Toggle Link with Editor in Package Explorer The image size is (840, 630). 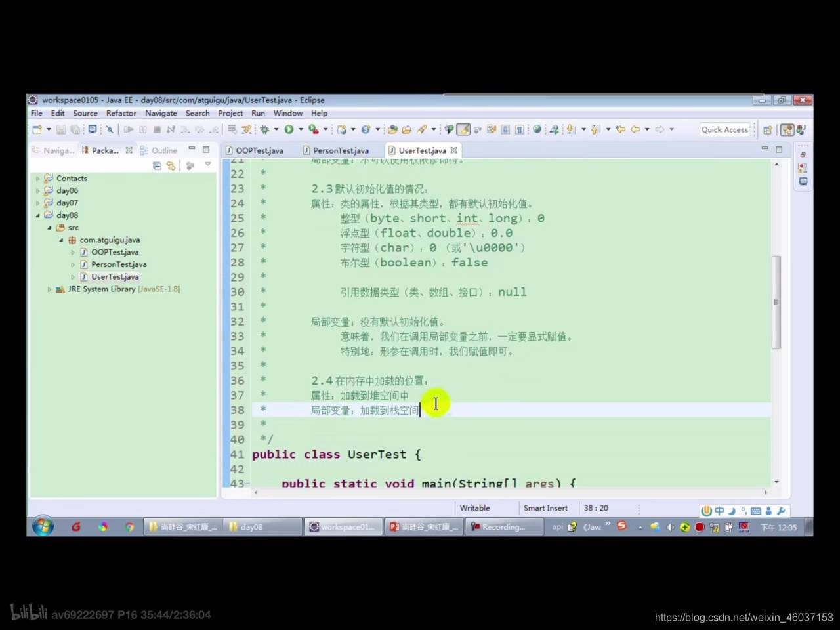click(x=171, y=165)
